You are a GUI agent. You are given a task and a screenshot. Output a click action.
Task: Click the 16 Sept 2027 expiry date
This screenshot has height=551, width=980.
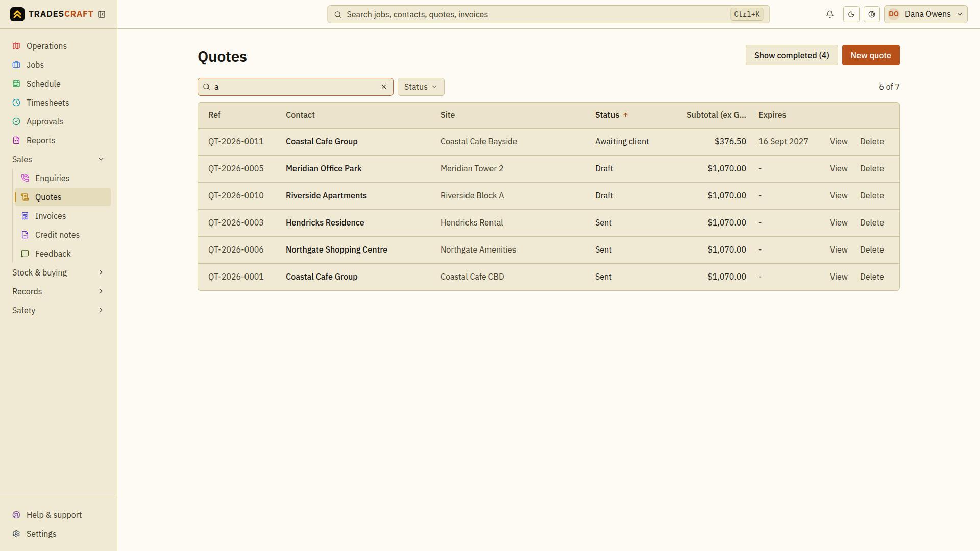[x=783, y=141]
